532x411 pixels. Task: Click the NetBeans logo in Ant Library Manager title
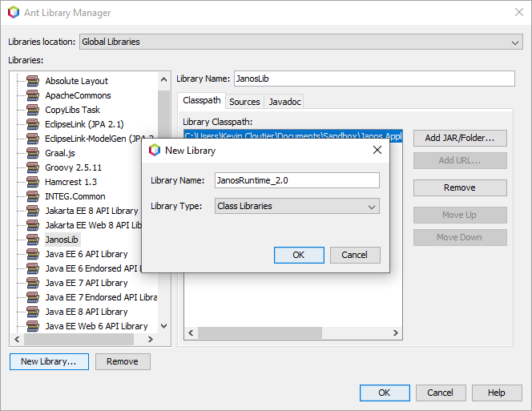point(14,13)
